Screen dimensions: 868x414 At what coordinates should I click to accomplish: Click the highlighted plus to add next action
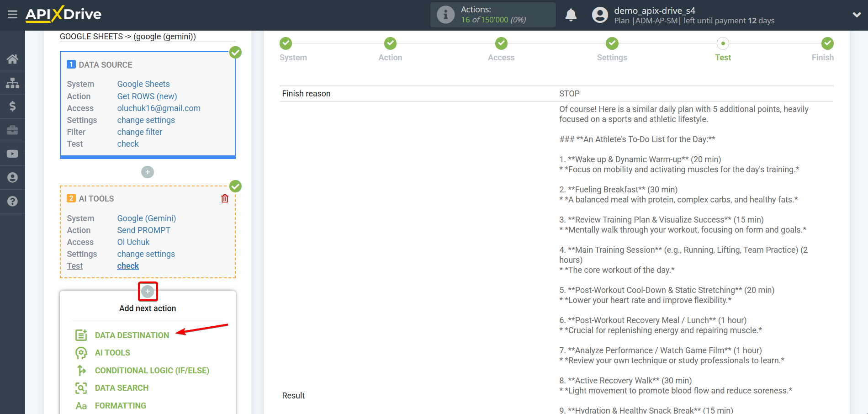(x=147, y=291)
